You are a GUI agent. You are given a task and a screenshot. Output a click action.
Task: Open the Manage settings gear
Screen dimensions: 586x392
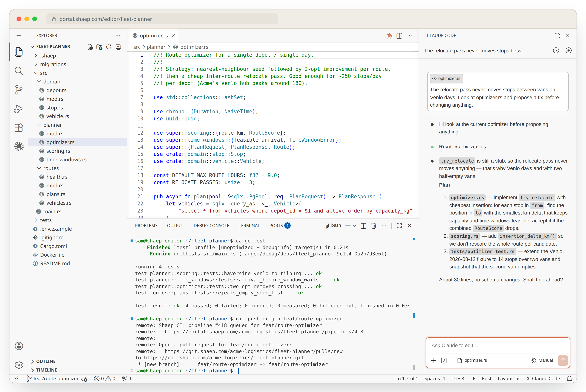click(x=19, y=365)
